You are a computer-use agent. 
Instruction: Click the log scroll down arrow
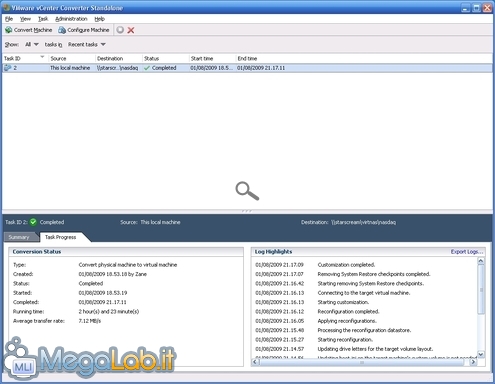pos(481,354)
